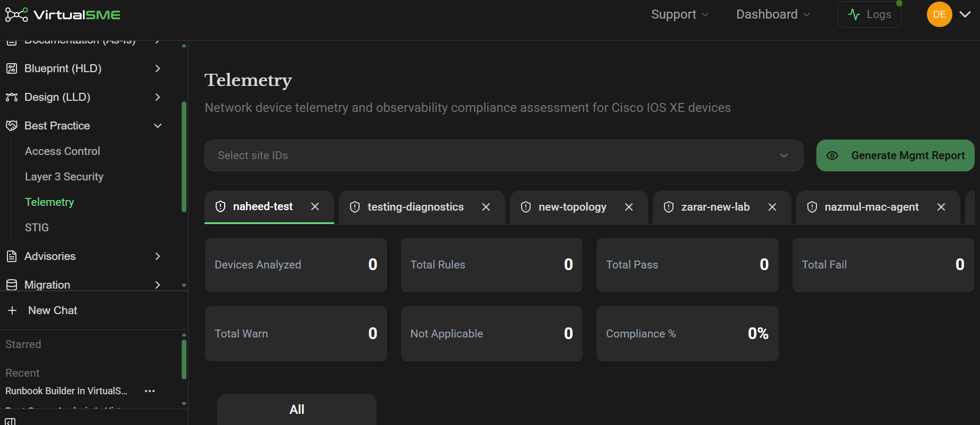This screenshot has width=980, height=425.
Task: Open Runbook Builder In VirtualS... recent chat
Action: 66,391
